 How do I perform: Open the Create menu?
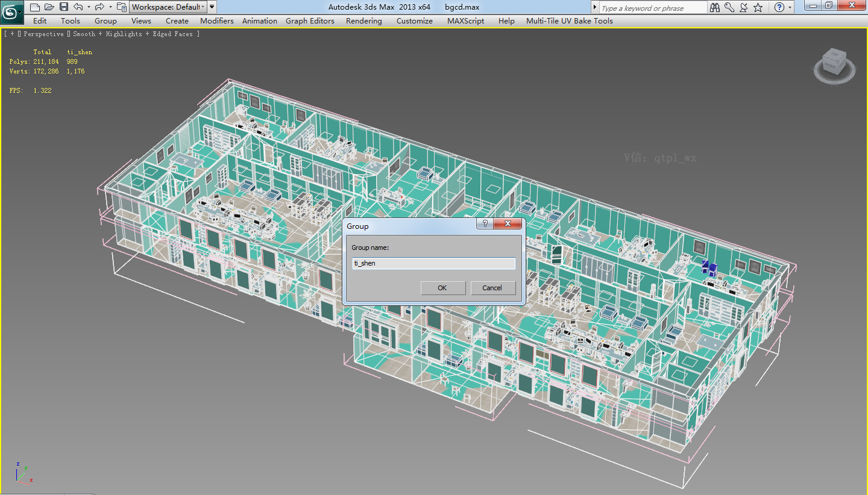tap(177, 20)
